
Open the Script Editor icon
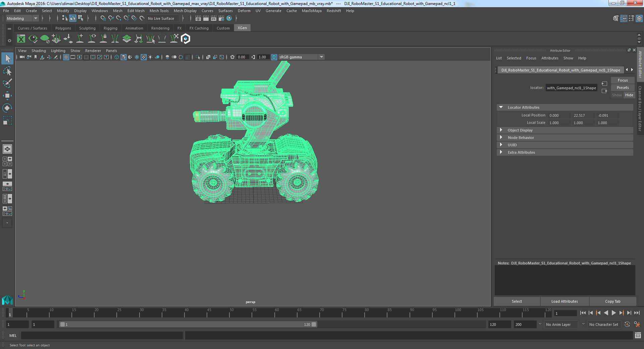click(638, 335)
